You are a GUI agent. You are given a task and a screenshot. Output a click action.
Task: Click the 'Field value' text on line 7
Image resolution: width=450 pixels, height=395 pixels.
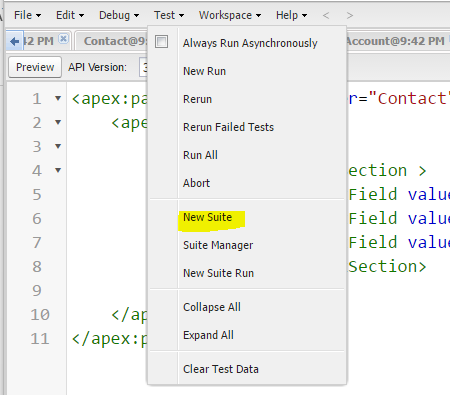[x=399, y=242]
